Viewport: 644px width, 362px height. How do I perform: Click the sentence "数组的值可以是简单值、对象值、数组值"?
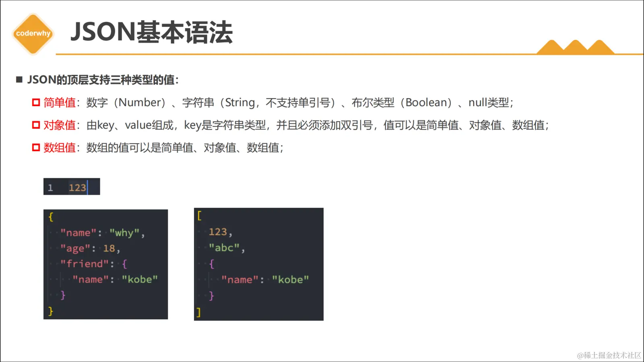pos(183,148)
